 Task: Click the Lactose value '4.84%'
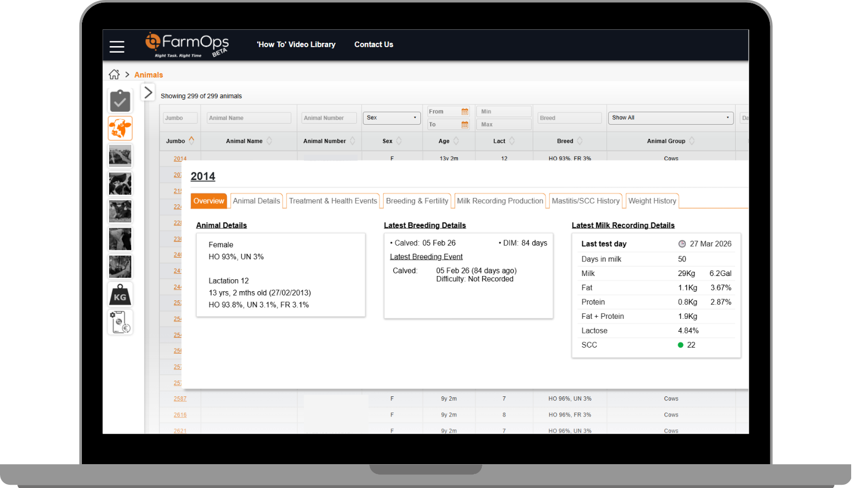pyautogui.click(x=688, y=331)
